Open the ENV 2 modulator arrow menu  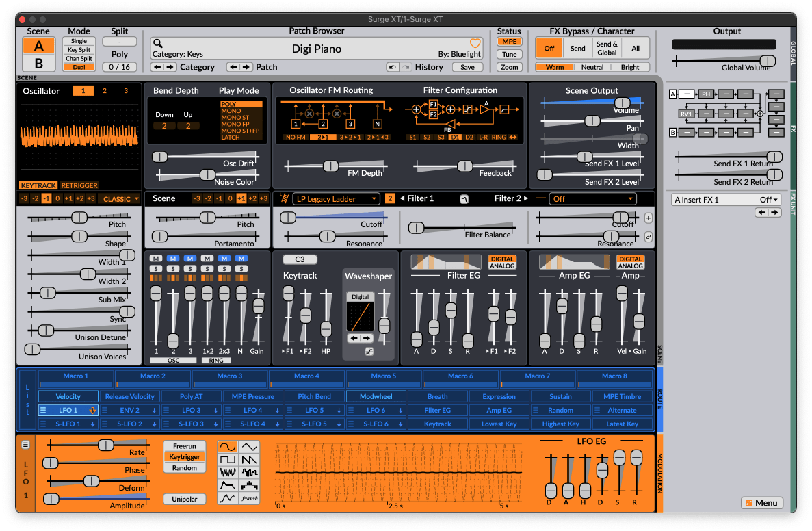coord(155,411)
